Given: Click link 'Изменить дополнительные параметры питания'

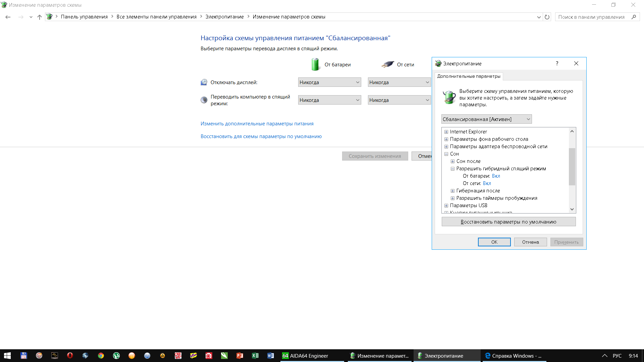Looking at the screenshot, I should pos(257,124).
